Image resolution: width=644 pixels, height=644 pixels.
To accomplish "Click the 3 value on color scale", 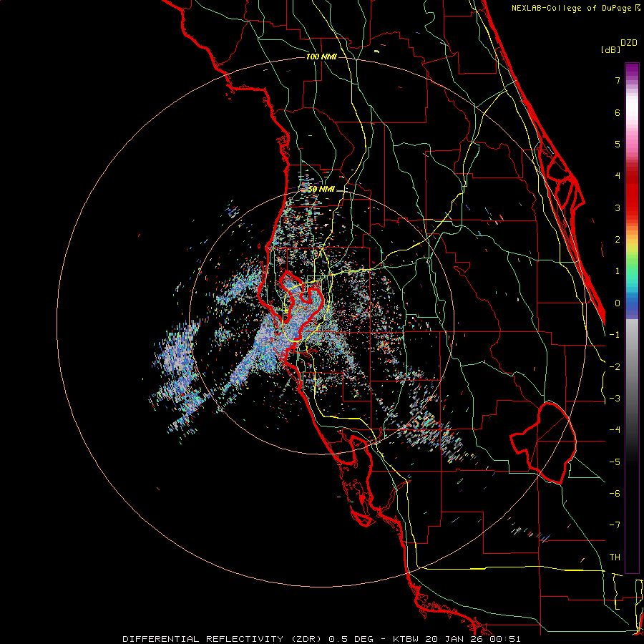I will tap(618, 208).
